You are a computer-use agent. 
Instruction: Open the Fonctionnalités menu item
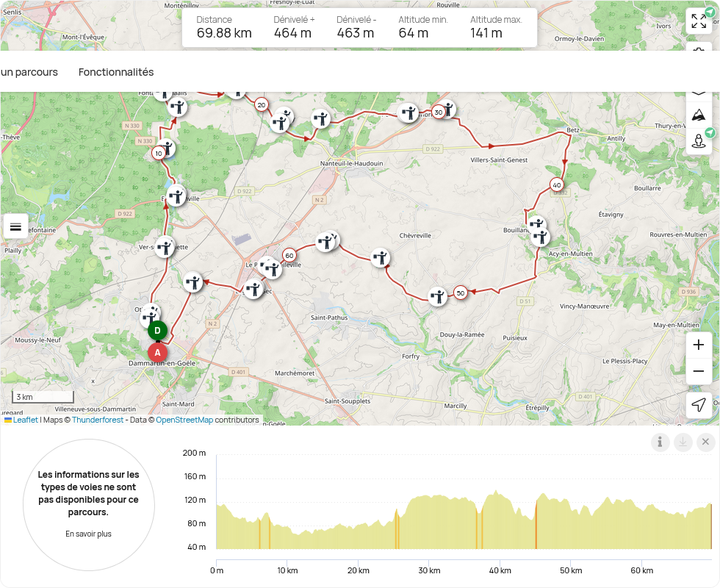tap(116, 72)
